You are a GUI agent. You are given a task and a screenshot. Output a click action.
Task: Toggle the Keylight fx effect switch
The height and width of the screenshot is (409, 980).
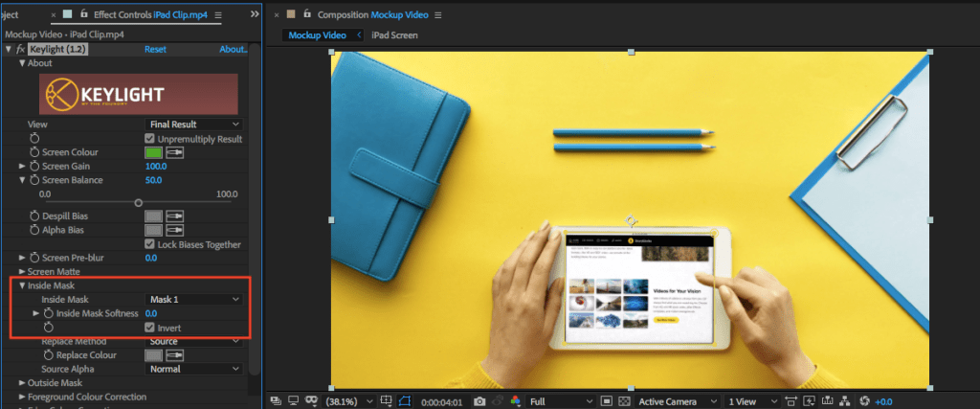(x=20, y=49)
